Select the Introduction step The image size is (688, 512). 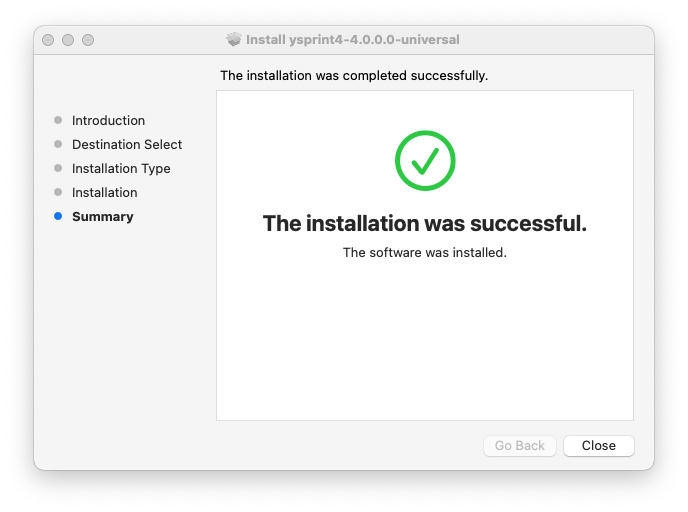pos(108,120)
